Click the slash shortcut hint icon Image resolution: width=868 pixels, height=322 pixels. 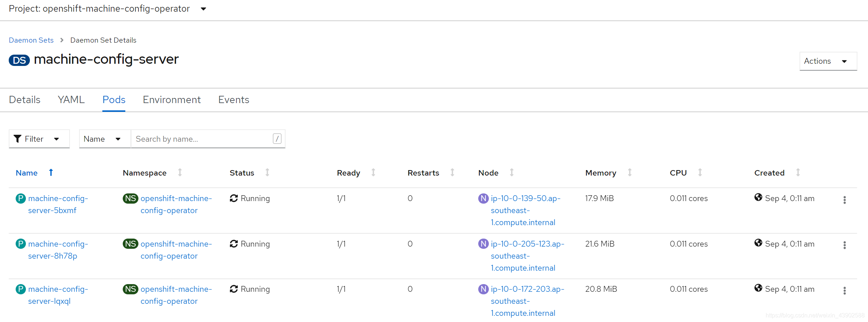click(277, 139)
